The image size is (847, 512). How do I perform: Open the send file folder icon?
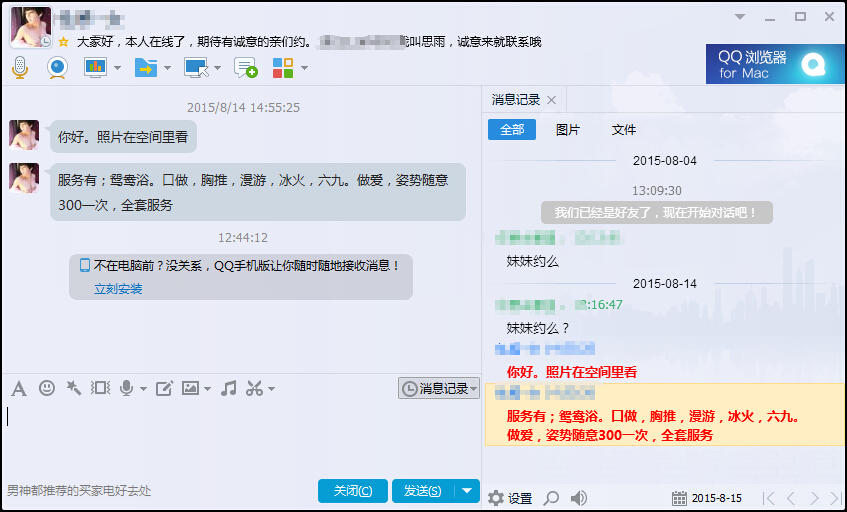[x=146, y=68]
